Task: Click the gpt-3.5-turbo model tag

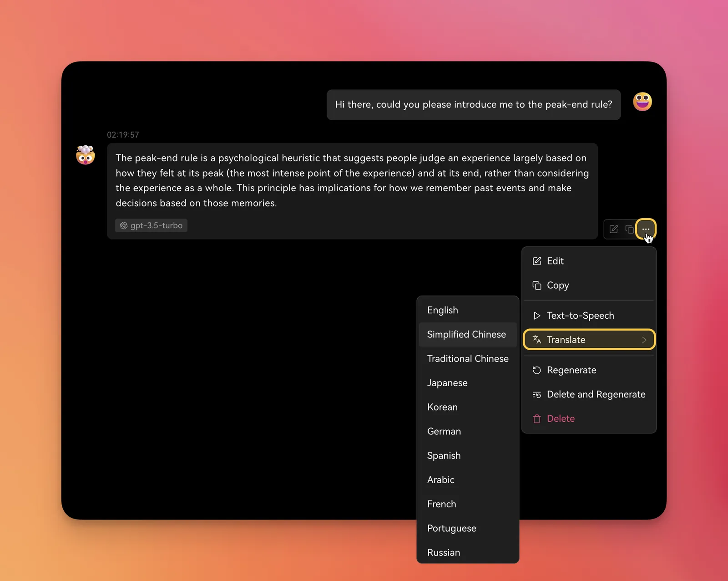Action: click(x=151, y=225)
